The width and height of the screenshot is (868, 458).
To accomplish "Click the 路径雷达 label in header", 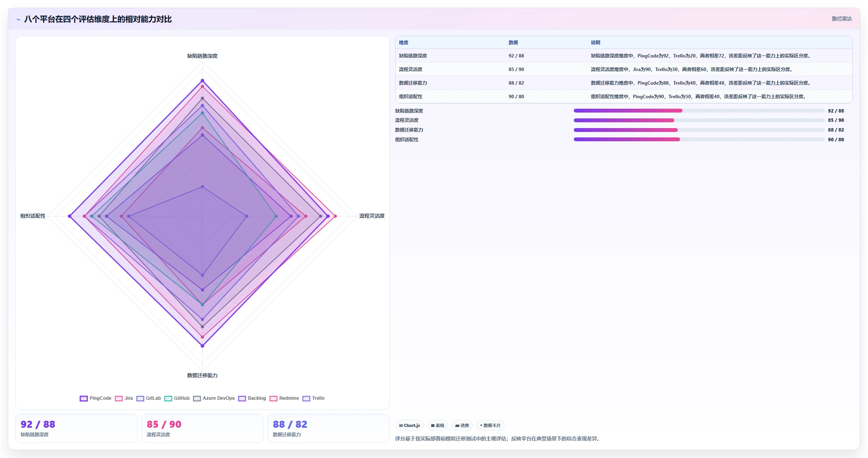I will (842, 19).
